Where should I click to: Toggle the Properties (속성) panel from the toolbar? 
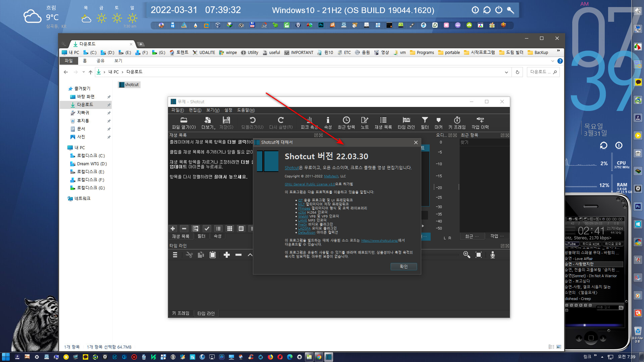point(328,123)
